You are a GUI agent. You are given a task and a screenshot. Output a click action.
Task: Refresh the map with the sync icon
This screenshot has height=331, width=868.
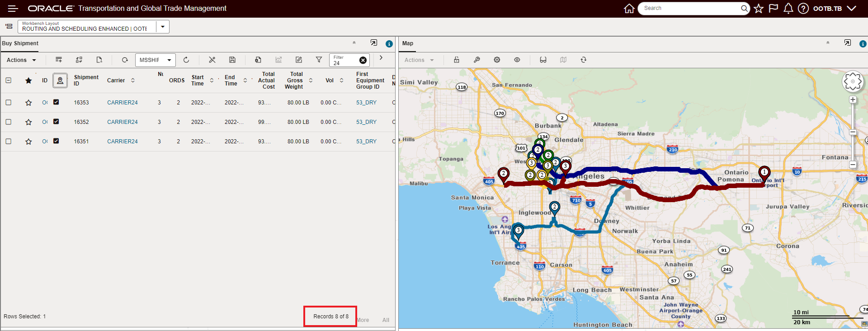coord(584,60)
